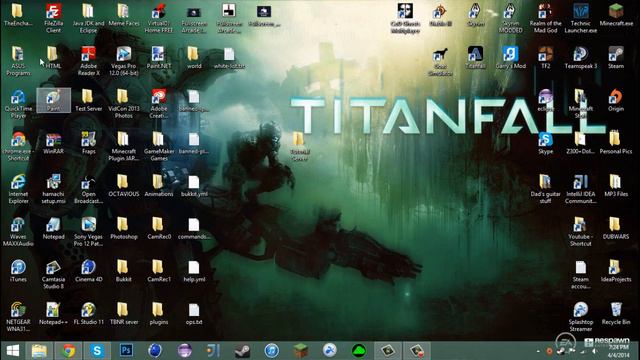Image resolution: width=640 pixels, height=360 pixels.
Task: Select the Skype icon on the desktop
Action: pos(546,143)
